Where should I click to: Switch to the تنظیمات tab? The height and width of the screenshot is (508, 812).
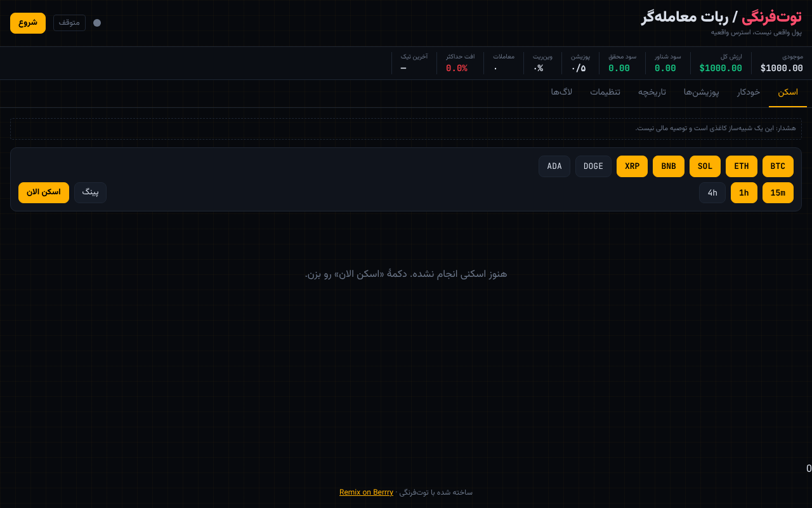(605, 93)
